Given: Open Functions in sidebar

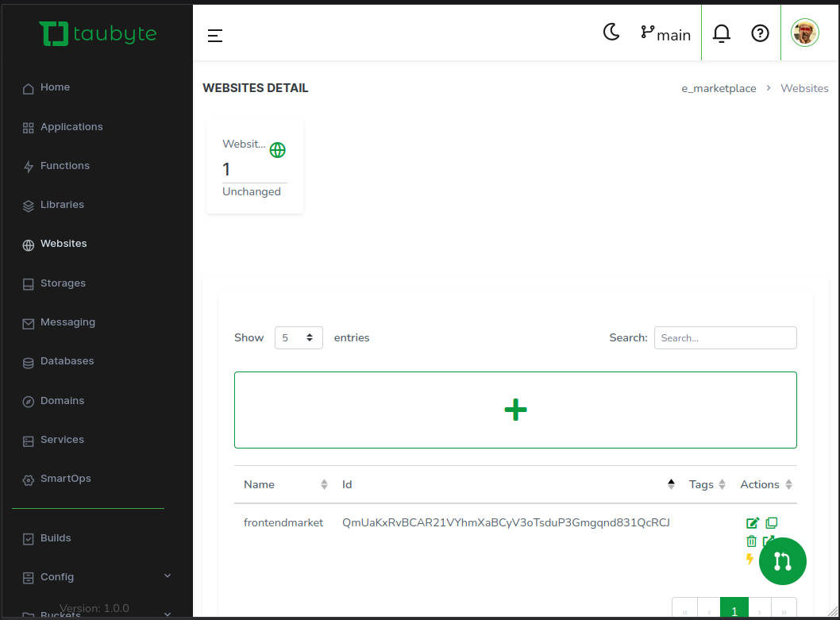Looking at the screenshot, I should 65,166.
